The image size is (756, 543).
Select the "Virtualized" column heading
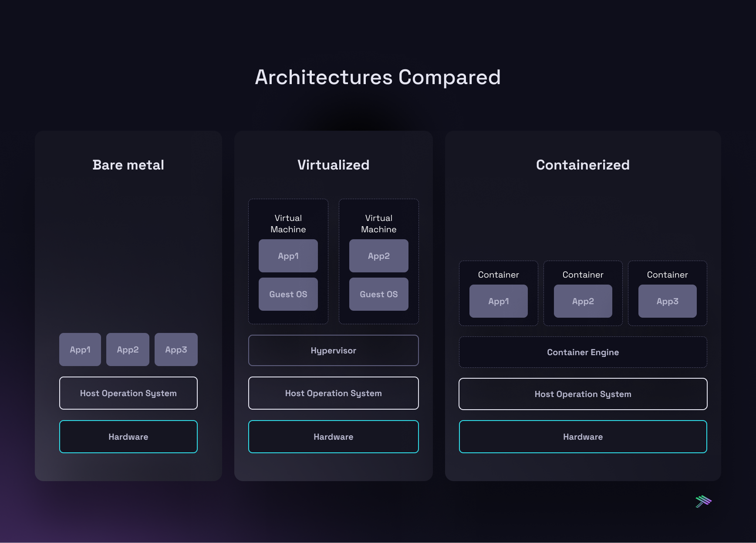[x=333, y=165]
